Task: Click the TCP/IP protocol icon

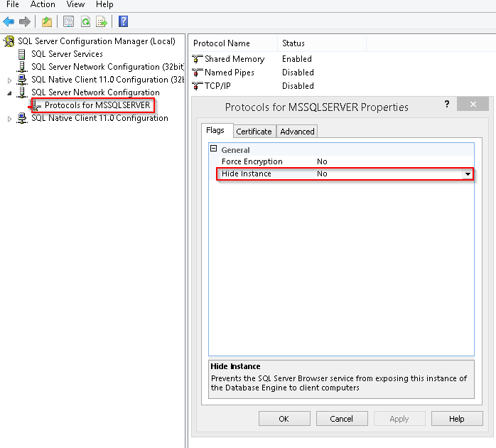Action: [x=197, y=86]
